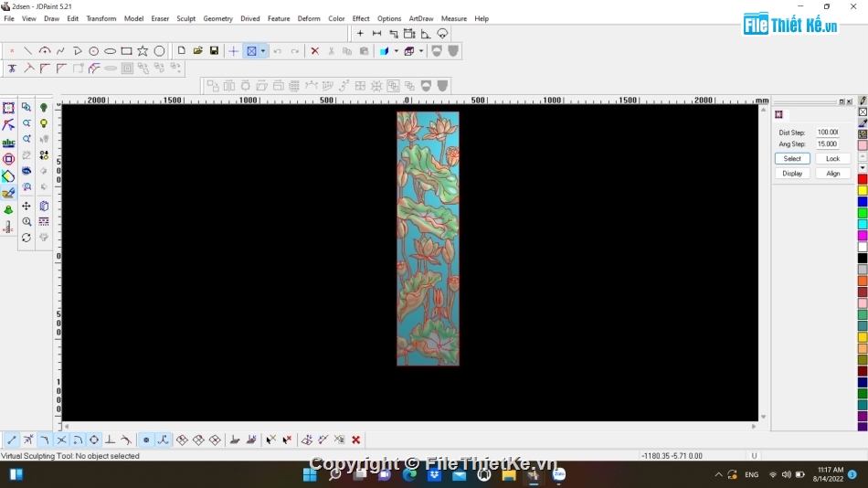The image size is (868, 488).
Task: Open the Sculpt menu
Action: click(x=186, y=18)
